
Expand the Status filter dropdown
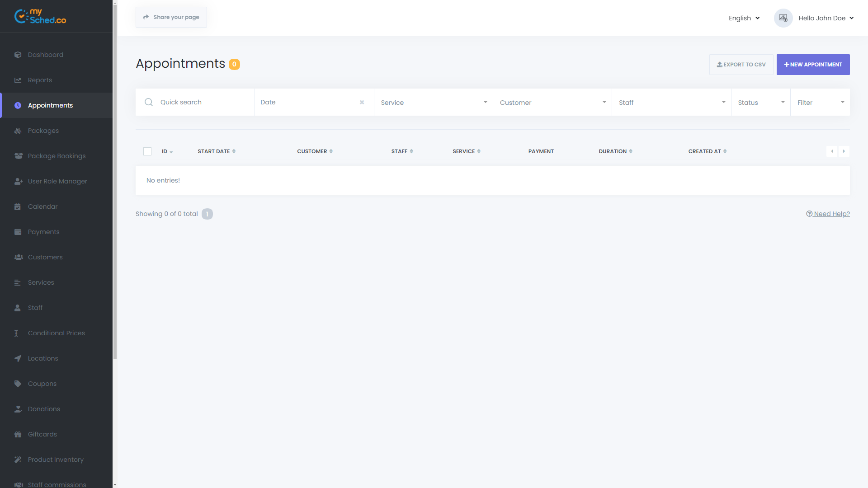pos(760,103)
